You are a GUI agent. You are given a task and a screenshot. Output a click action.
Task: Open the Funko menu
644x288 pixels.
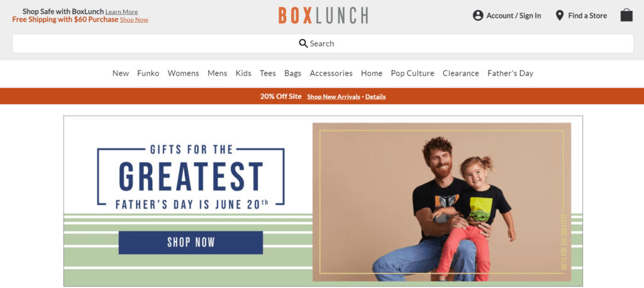(x=148, y=73)
